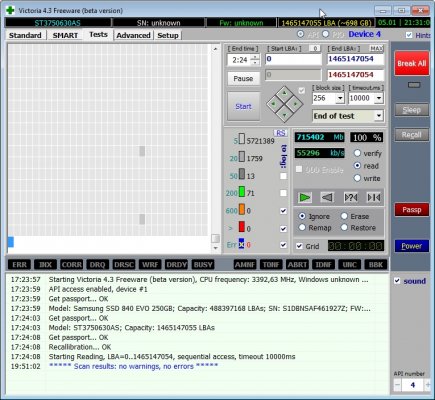This screenshot has height=400, width=435.
Task: Click the red Break All button
Action: pyautogui.click(x=412, y=63)
